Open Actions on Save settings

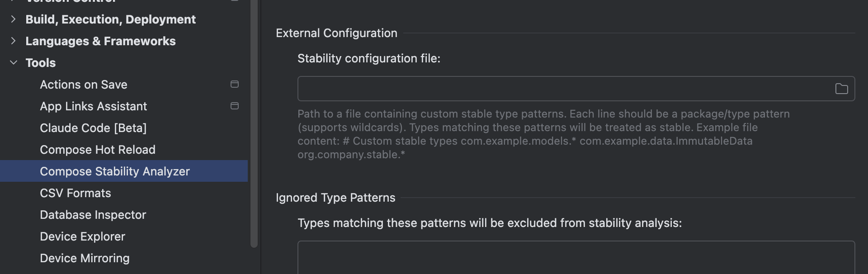[x=84, y=85]
